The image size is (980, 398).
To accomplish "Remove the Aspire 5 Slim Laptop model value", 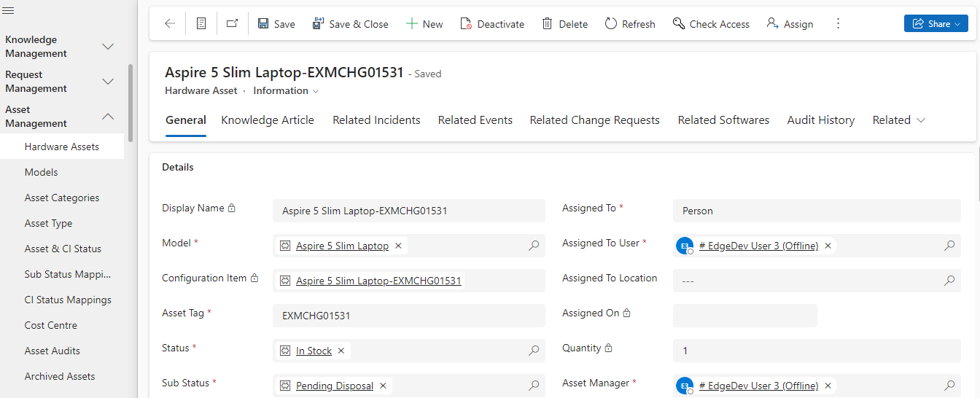I will point(398,246).
